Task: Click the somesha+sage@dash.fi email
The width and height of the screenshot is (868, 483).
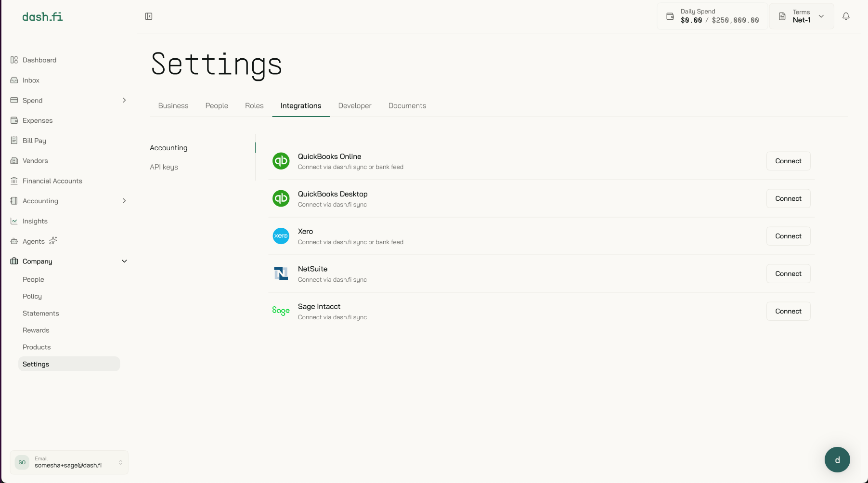Action: click(x=68, y=465)
